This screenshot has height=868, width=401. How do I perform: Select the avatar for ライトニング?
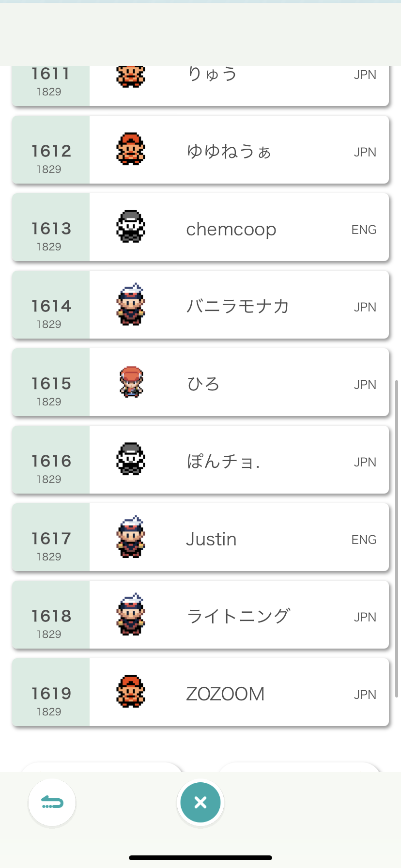tap(131, 614)
